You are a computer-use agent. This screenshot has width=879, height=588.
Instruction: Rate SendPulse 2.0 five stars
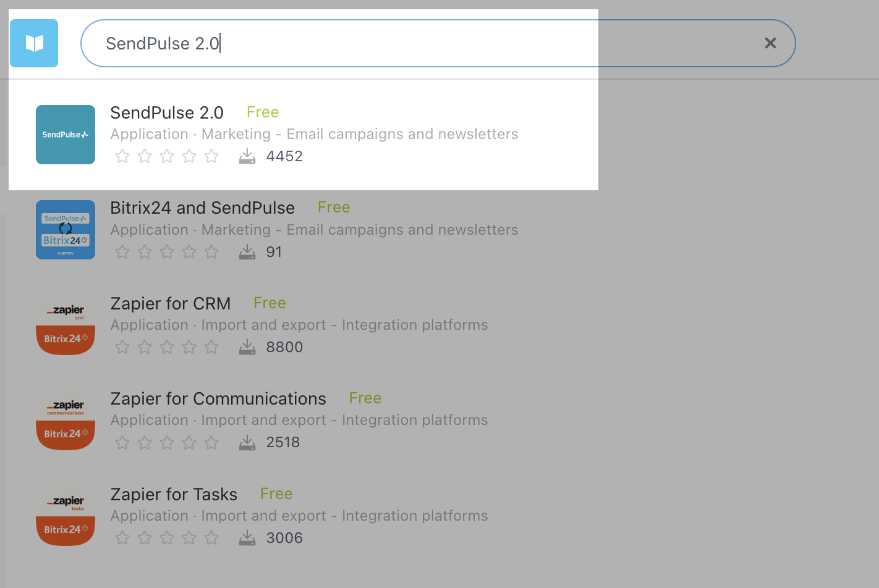[211, 156]
